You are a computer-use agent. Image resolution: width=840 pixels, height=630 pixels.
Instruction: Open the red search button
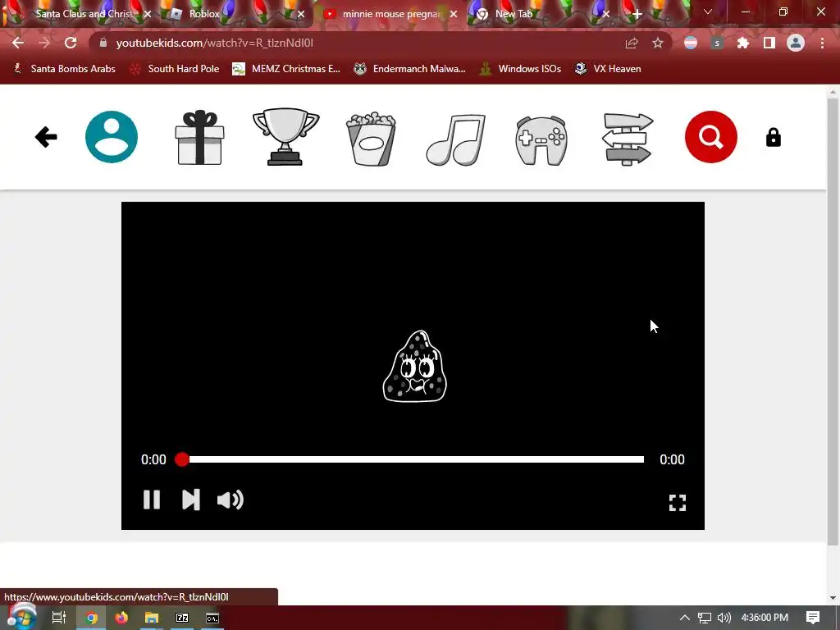(x=711, y=137)
